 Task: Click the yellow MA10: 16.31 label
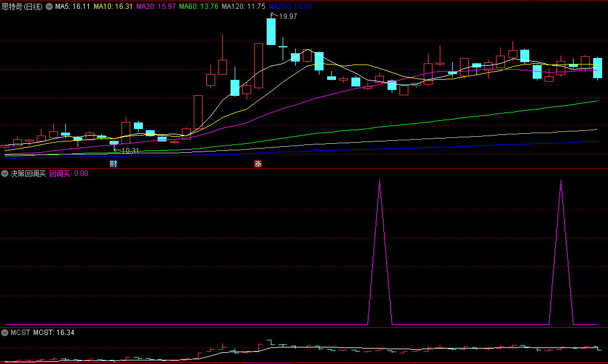[x=113, y=7]
